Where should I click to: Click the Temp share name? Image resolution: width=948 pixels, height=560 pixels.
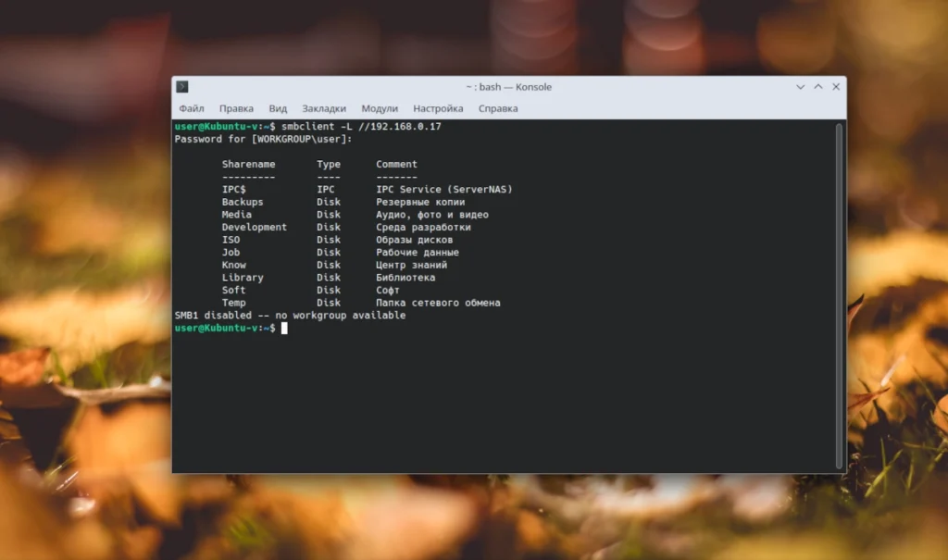234,303
